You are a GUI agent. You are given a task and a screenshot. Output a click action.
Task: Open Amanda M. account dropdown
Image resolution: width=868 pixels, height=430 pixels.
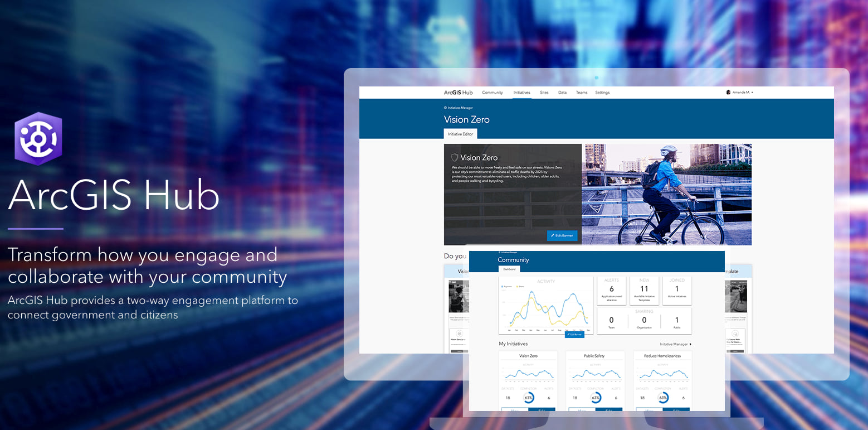[740, 92]
